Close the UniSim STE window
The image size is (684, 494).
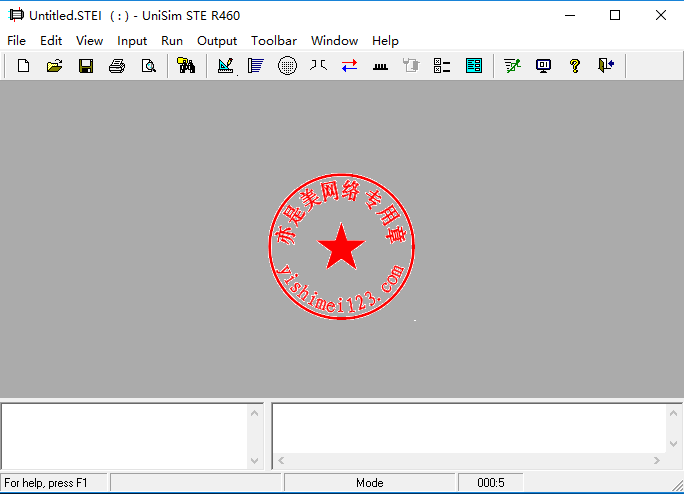[x=660, y=15]
